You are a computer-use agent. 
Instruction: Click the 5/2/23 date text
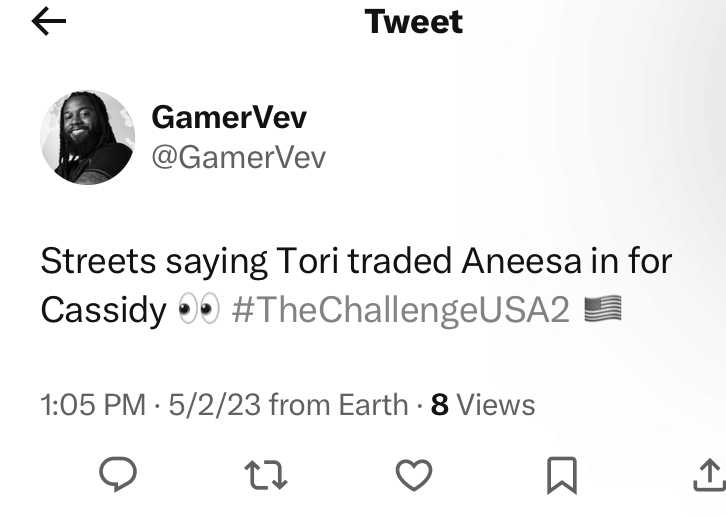tap(214, 404)
